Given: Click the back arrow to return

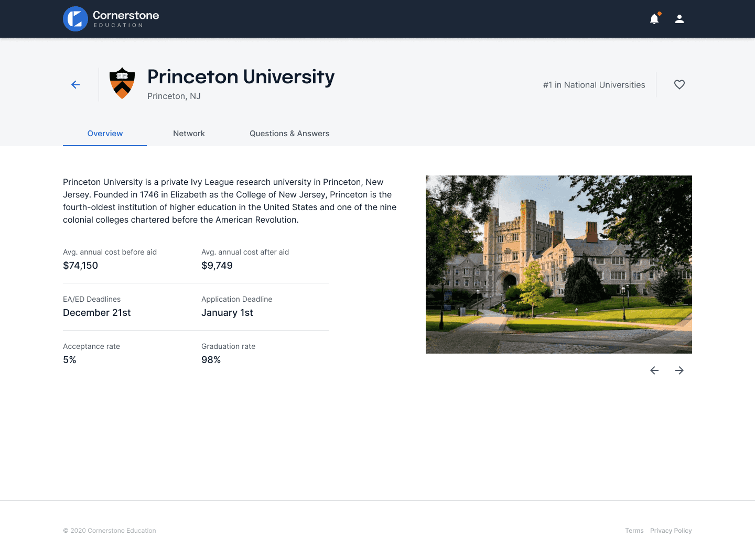Looking at the screenshot, I should [75, 84].
